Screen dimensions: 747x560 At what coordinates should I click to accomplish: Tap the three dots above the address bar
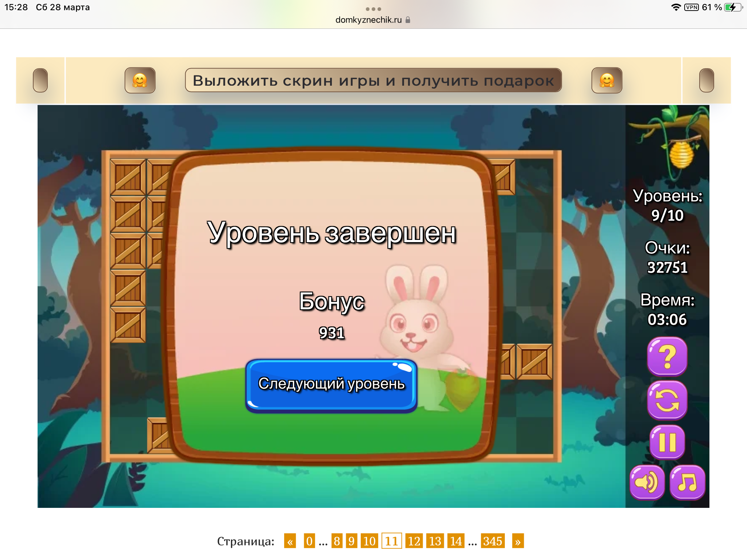pos(373,9)
